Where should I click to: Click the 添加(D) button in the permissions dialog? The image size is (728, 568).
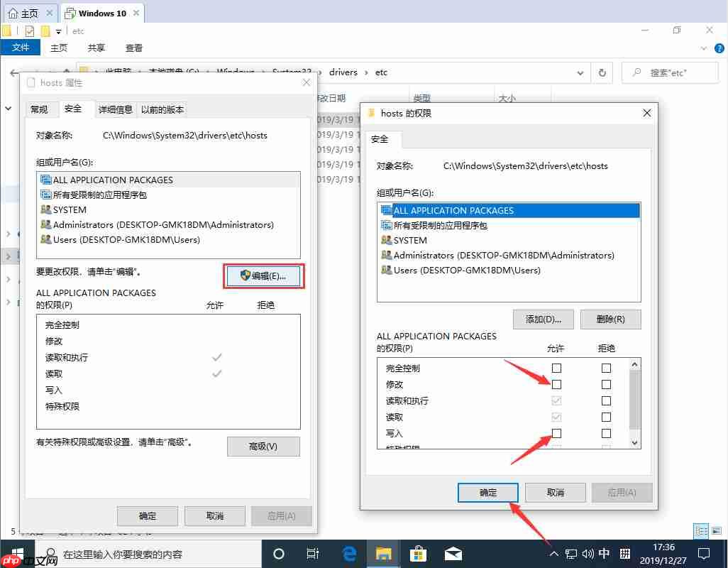tap(543, 319)
